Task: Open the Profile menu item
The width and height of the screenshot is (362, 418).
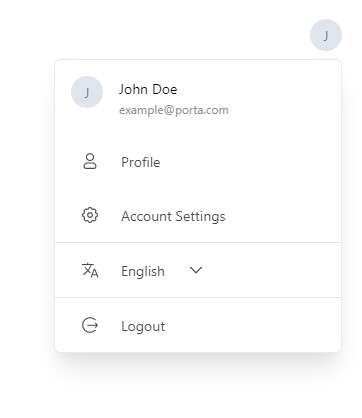Action: tap(198, 162)
